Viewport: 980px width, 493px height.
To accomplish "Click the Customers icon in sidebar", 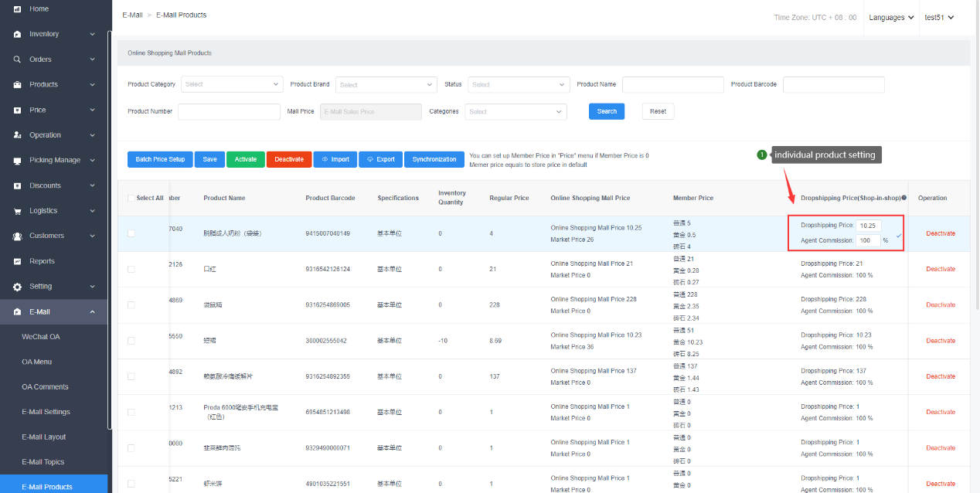I will point(17,236).
